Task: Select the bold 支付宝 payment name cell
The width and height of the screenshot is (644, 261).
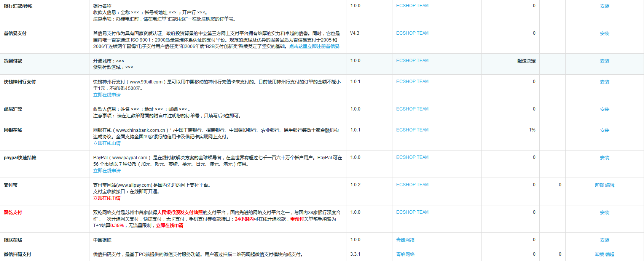Action: pyautogui.click(x=11, y=185)
